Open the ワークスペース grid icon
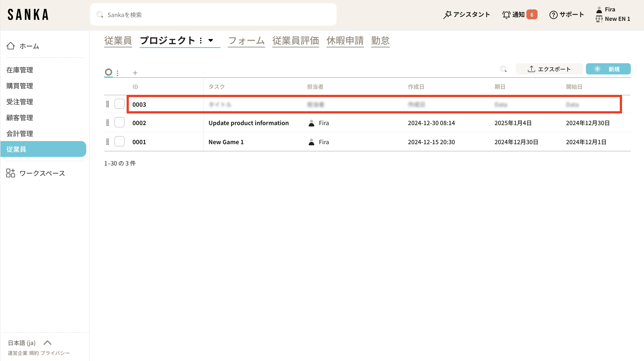644x361 pixels. coord(11,173)
